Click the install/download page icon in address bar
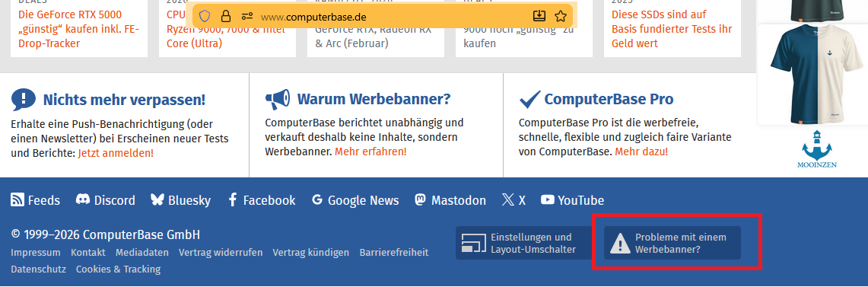868x287 pixels. point(539,15)
